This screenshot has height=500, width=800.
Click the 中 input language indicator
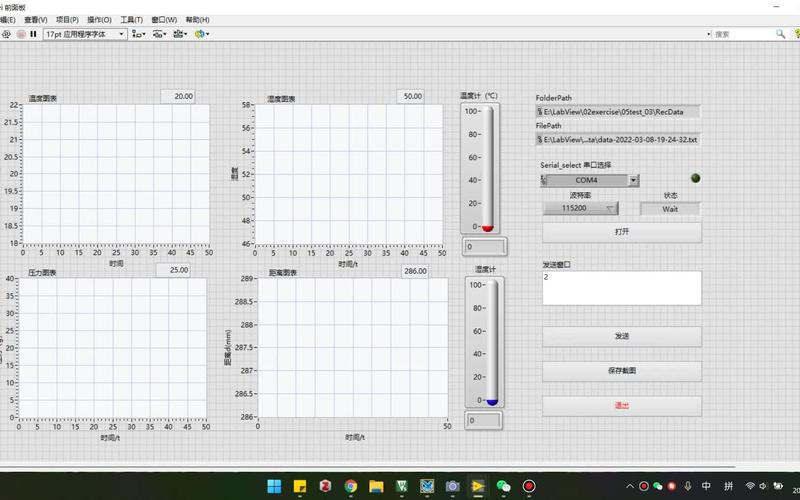tap(706, 486)
